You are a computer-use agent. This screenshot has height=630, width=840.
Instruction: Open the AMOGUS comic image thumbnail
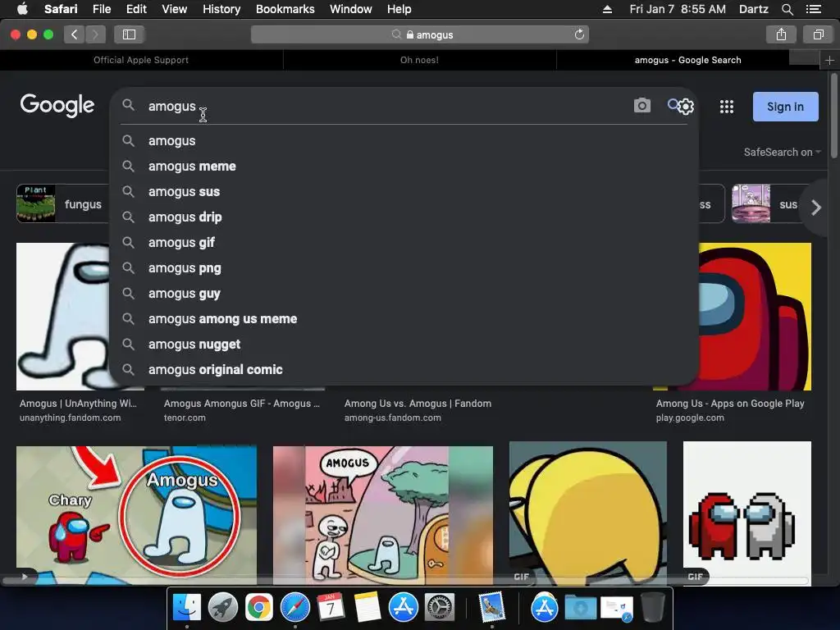click(x=383, y=515)
